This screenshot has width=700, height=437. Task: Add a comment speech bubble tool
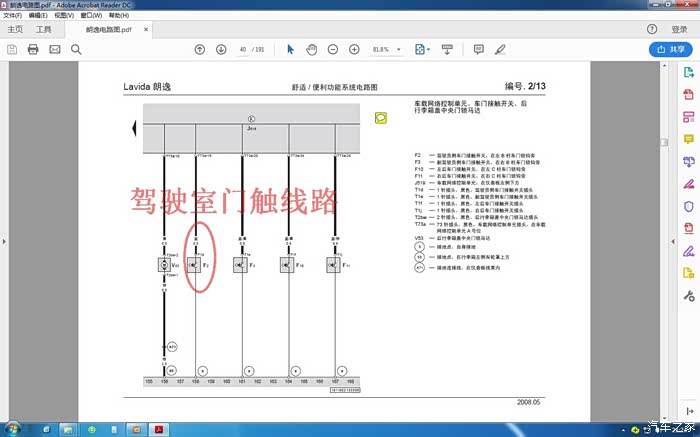tap(479, 50)
